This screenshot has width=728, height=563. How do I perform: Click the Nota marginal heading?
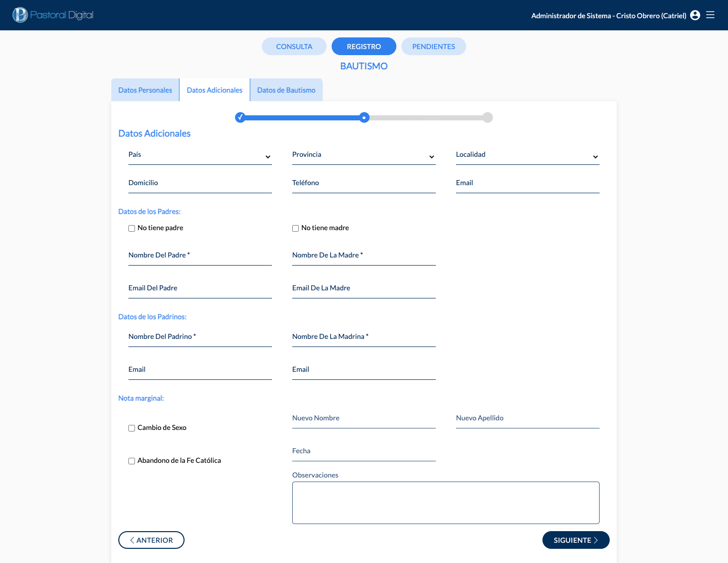[x=141, y=398]
